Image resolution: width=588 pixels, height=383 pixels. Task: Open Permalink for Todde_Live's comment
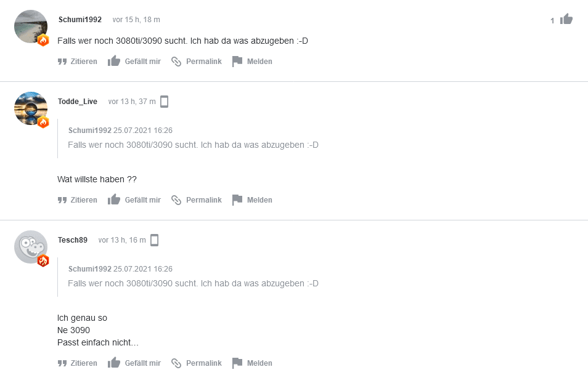(x=196, y=200)
